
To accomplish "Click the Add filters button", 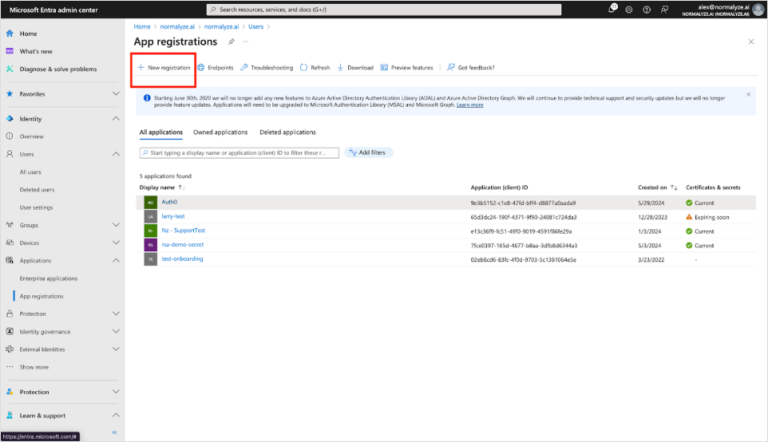I will click(x=369, y=152).
